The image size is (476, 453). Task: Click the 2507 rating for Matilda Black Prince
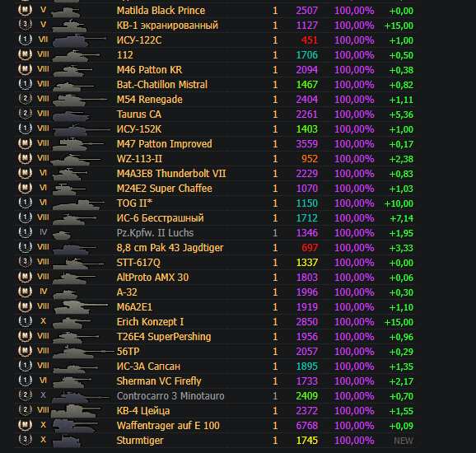pos(307,11)
